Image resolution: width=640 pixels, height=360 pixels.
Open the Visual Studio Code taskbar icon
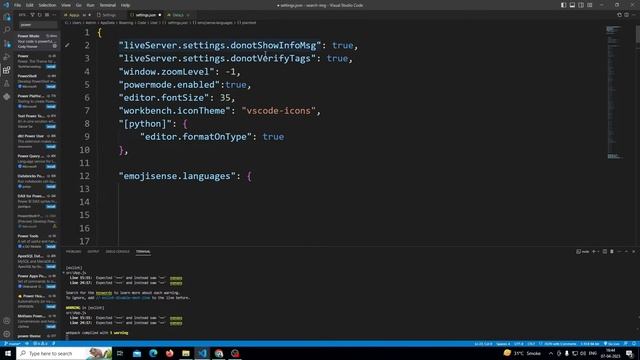202,353
